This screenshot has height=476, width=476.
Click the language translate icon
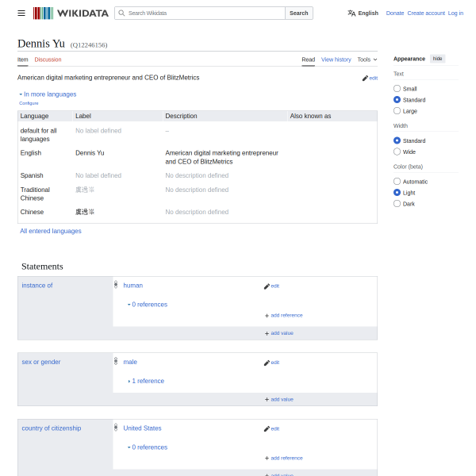(x=351, y=13)
